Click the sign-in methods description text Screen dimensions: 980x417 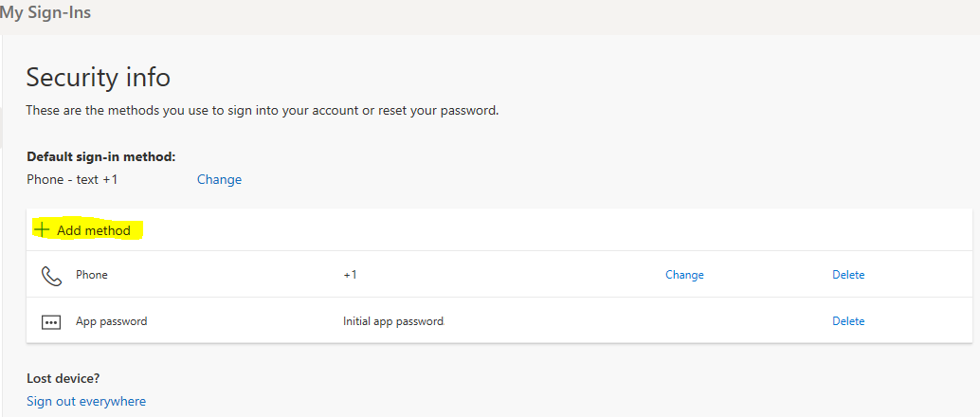pos(263,111)
